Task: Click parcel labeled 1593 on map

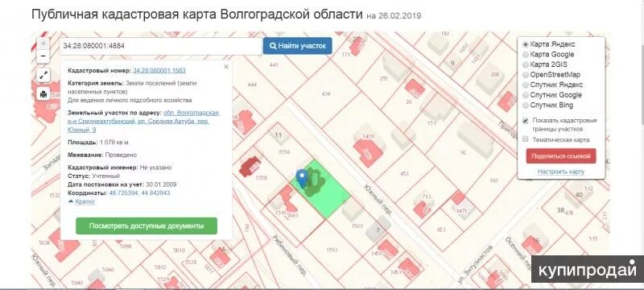Action: (x=332, y=250)
